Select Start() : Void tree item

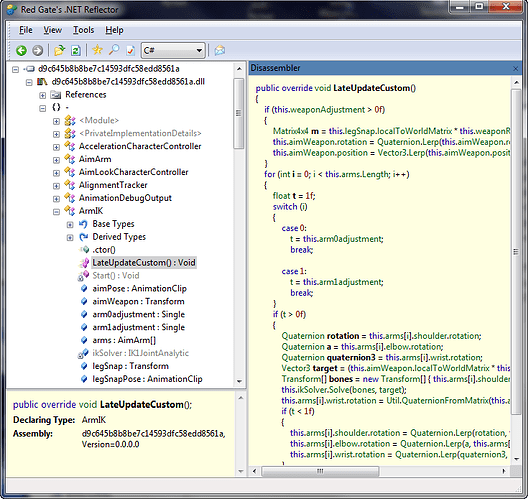(116, 276)
